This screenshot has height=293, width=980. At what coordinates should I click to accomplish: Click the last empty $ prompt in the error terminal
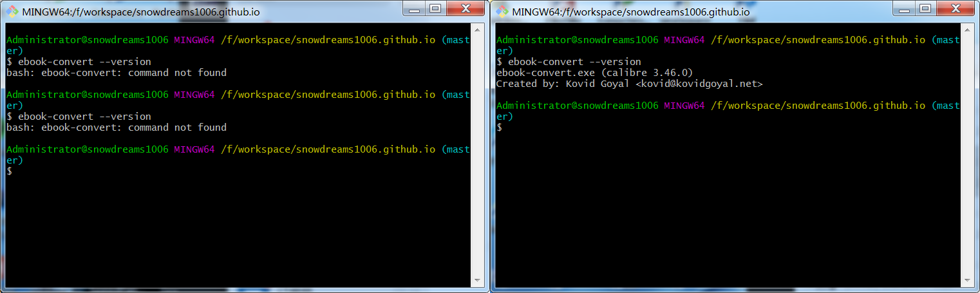tap(9, 171)
